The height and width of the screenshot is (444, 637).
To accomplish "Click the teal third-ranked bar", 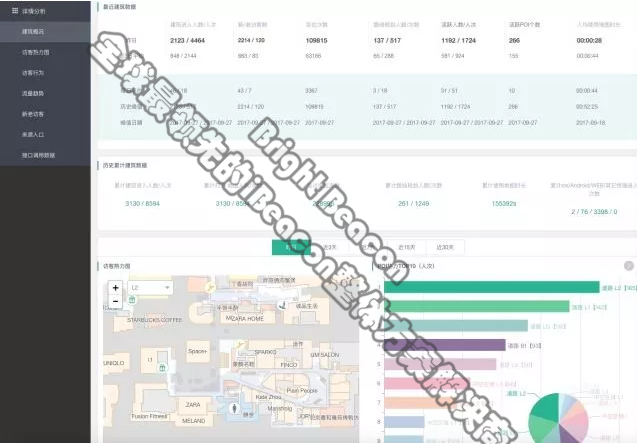I will (456, 326).
